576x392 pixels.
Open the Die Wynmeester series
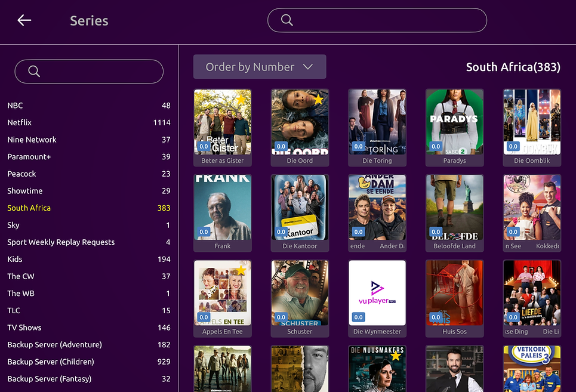click(377, 298)
